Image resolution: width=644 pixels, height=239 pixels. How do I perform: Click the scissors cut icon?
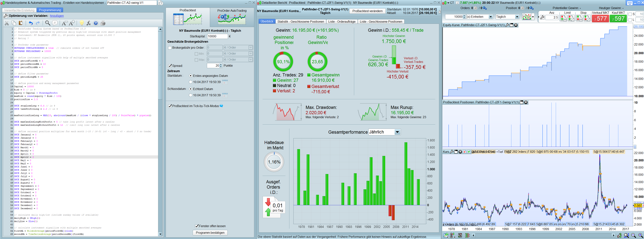pyautogui.click(x=7, y=23)
